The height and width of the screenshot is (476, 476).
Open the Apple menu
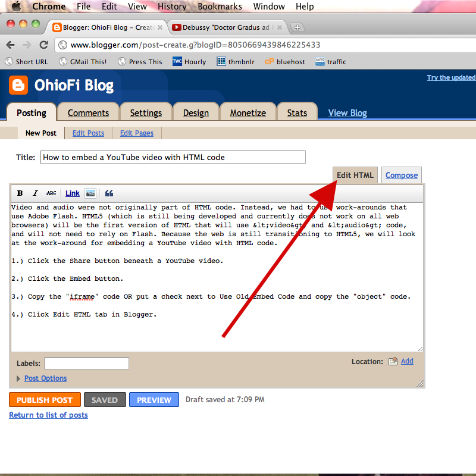point(17,6)
